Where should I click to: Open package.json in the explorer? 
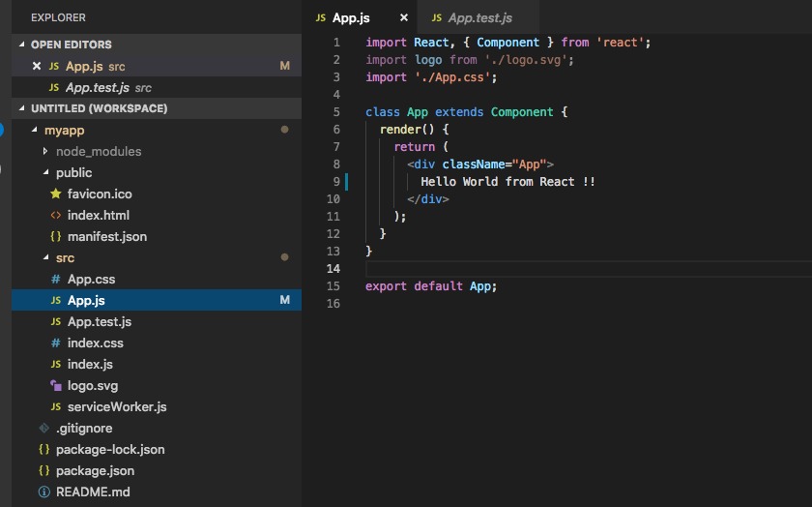pyautogui.click(x=95, y=471)
